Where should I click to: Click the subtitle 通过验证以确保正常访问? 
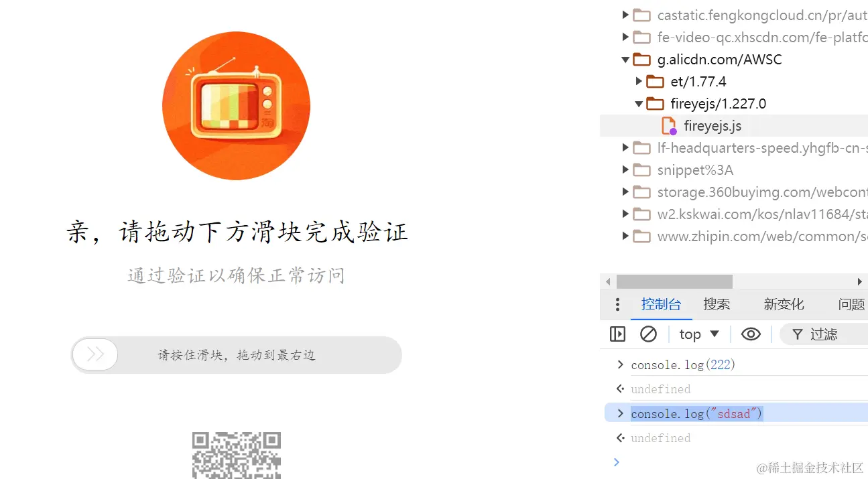pos(236,275)
